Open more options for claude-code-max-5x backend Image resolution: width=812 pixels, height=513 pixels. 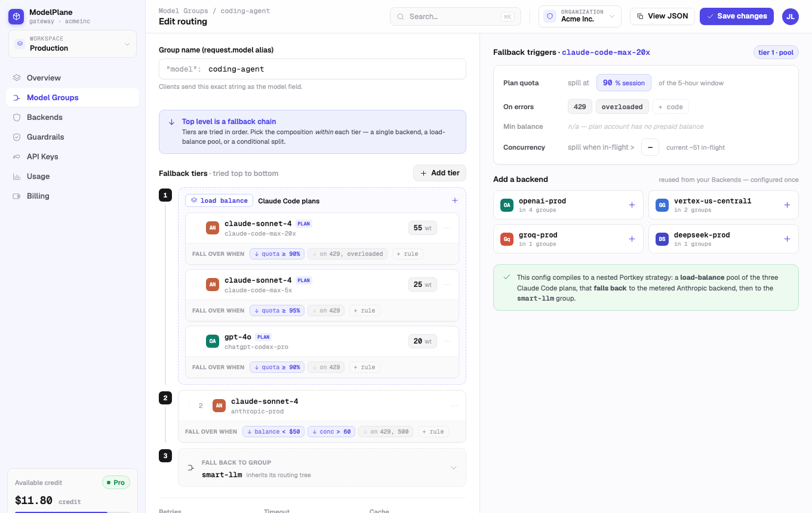pyautogui.click(x=447, y=284)
